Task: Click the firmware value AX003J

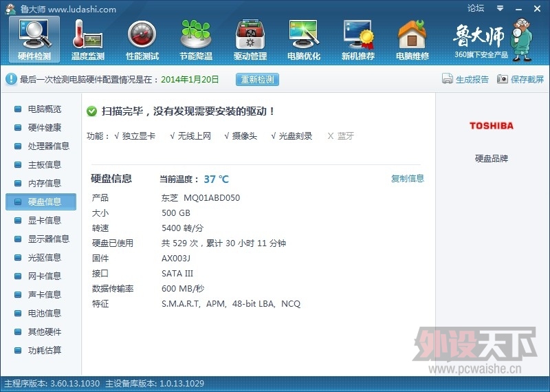Action: click(x=176, y=259)
